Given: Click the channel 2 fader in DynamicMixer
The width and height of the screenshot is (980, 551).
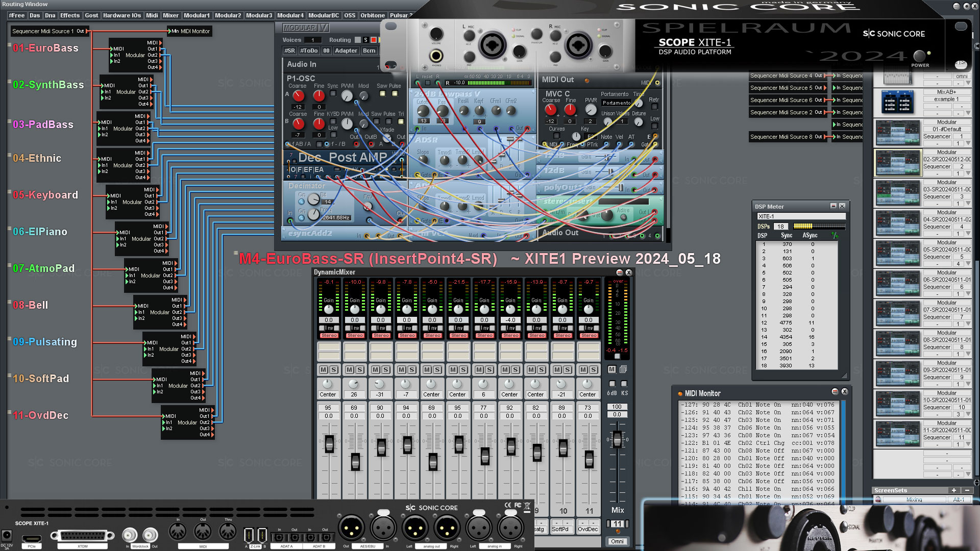Looking at the screenshot, I should tap(355, 462).
